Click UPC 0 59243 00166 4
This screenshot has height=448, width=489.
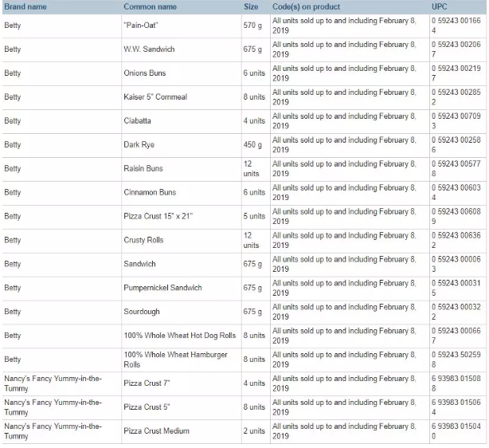click(456, 26)
